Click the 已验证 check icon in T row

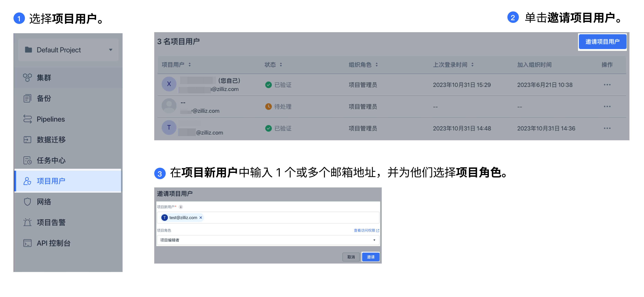pyautogui.click(x=268, y=128)
